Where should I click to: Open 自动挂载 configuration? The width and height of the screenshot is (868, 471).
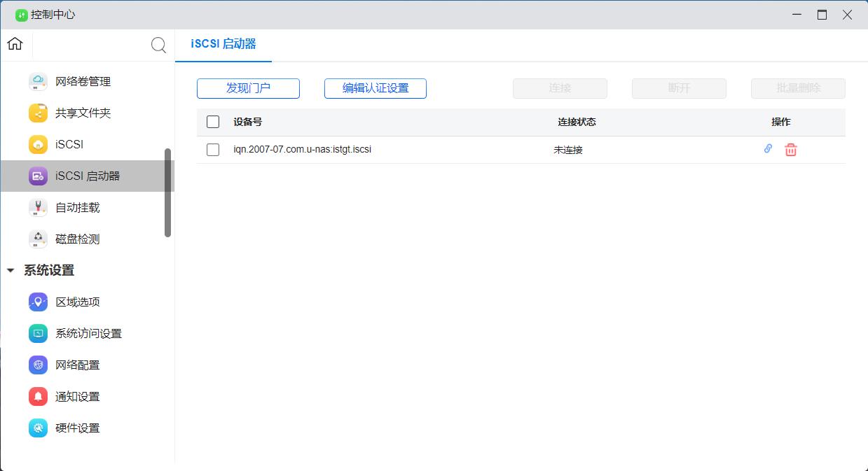click(79, 207)
